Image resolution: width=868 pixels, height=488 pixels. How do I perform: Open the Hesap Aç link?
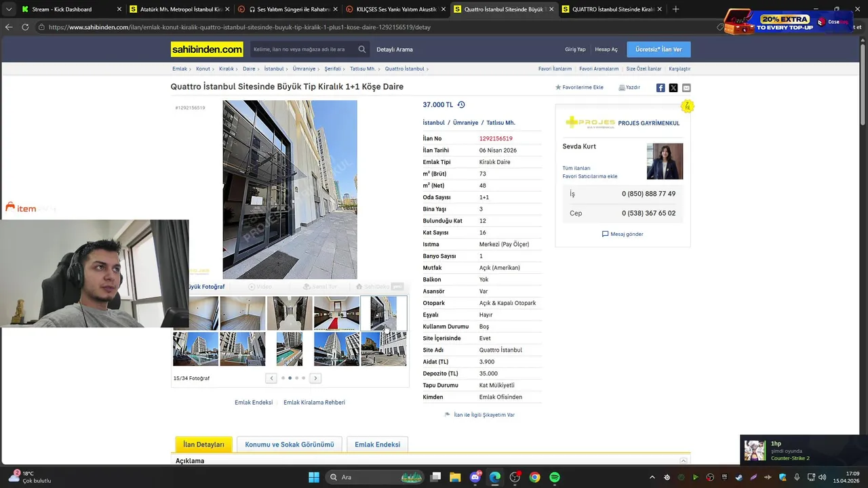point(606,49)
